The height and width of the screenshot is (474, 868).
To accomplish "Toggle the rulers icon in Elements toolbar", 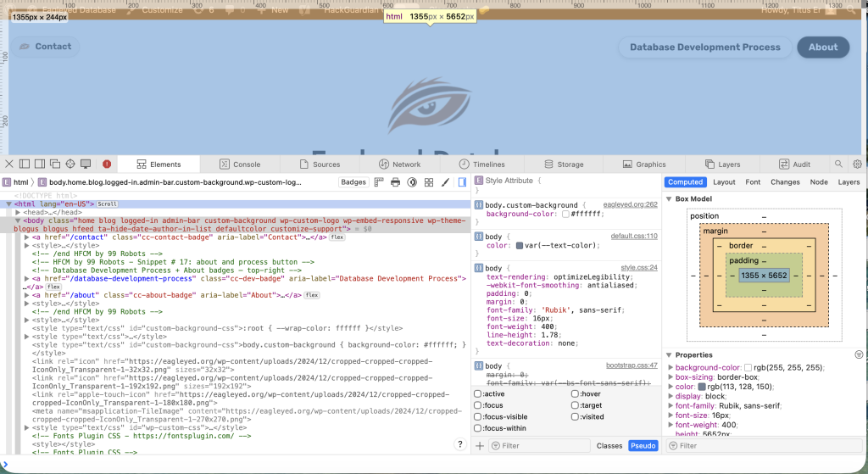I will 378,181.
